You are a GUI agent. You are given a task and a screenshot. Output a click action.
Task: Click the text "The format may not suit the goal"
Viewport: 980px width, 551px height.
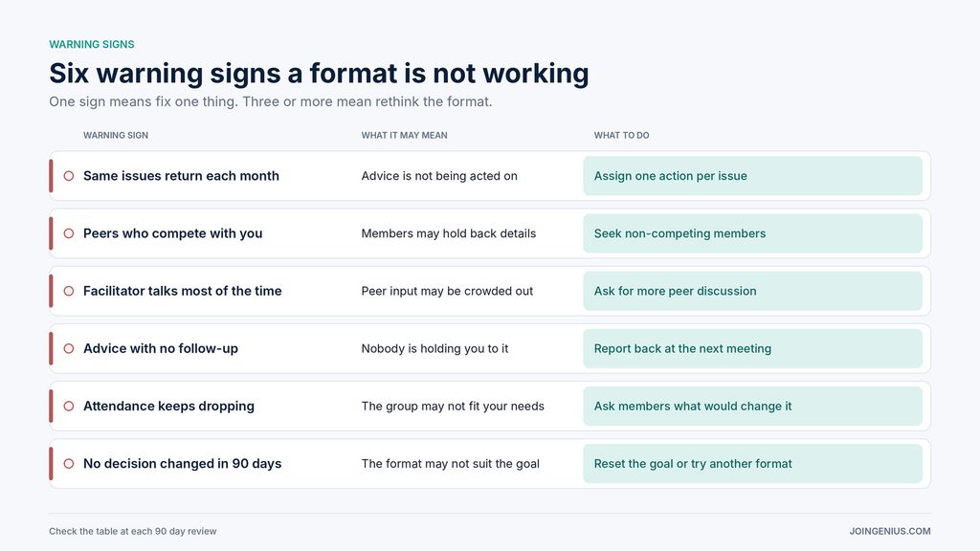[x=450, y=464]
